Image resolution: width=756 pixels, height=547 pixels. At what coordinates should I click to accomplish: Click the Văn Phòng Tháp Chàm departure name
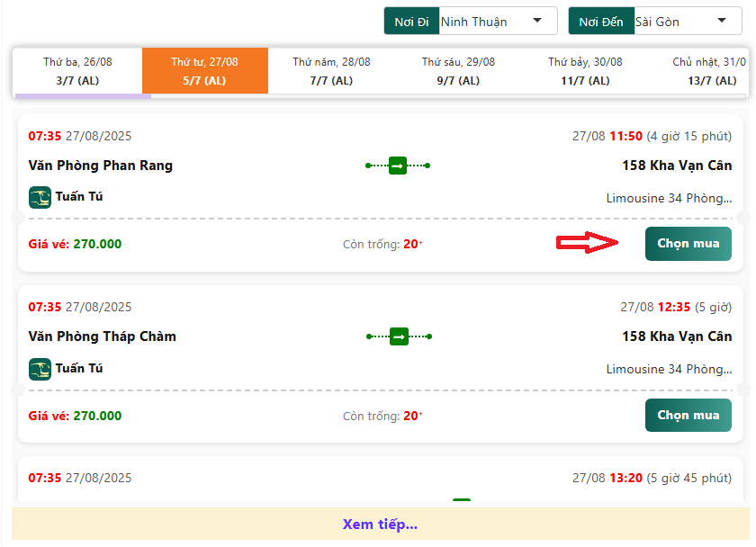(103, 336)
